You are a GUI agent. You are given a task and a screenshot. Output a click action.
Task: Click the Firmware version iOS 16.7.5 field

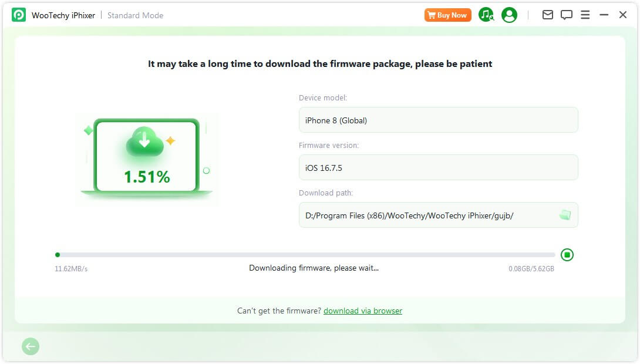click(438, 168)
